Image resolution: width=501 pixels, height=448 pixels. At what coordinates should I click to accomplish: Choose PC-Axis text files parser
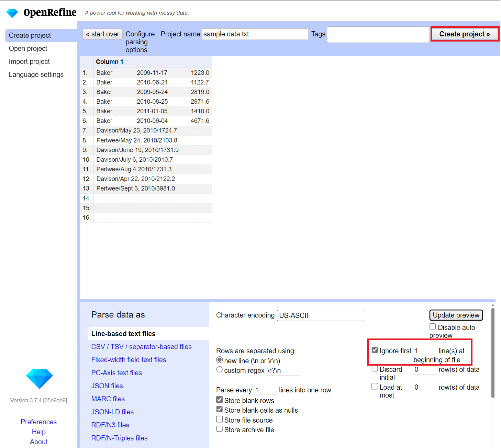(x=116, y=373)
